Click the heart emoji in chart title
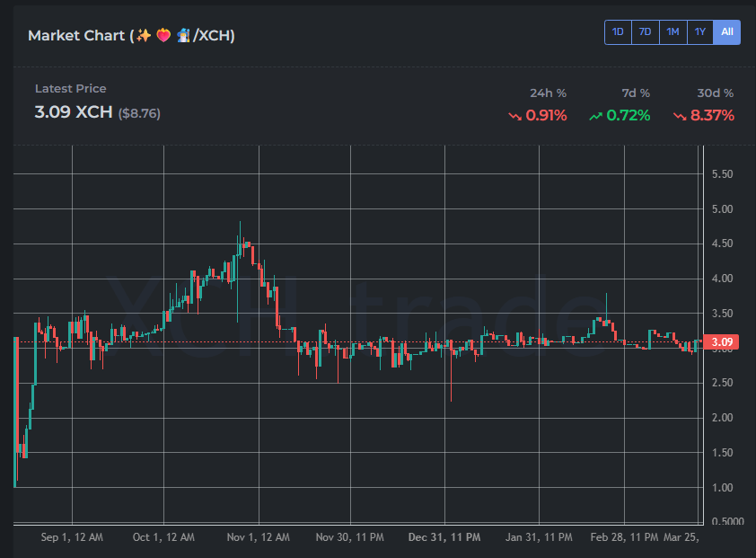Viewport: 756px width, 558px height. [164, 36]
